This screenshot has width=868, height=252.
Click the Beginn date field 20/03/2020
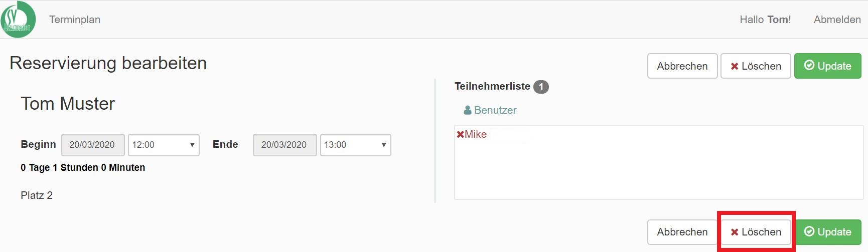93,145
